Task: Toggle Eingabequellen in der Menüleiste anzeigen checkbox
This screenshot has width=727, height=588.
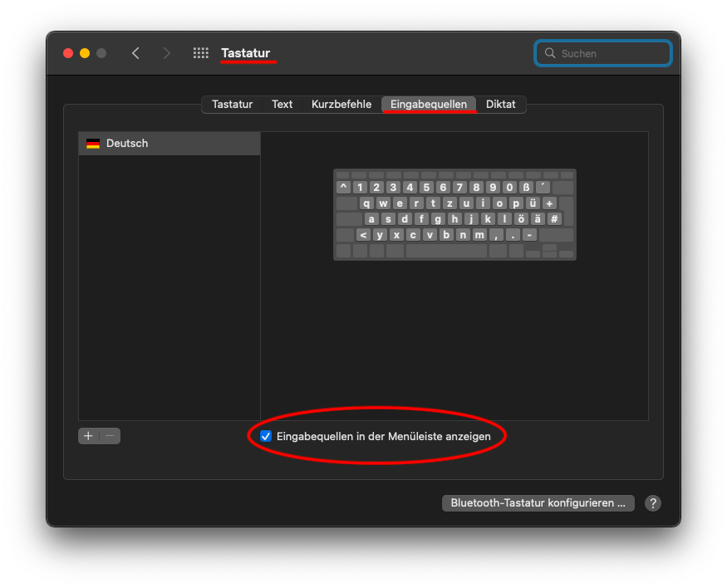Action: pos(266,436)
